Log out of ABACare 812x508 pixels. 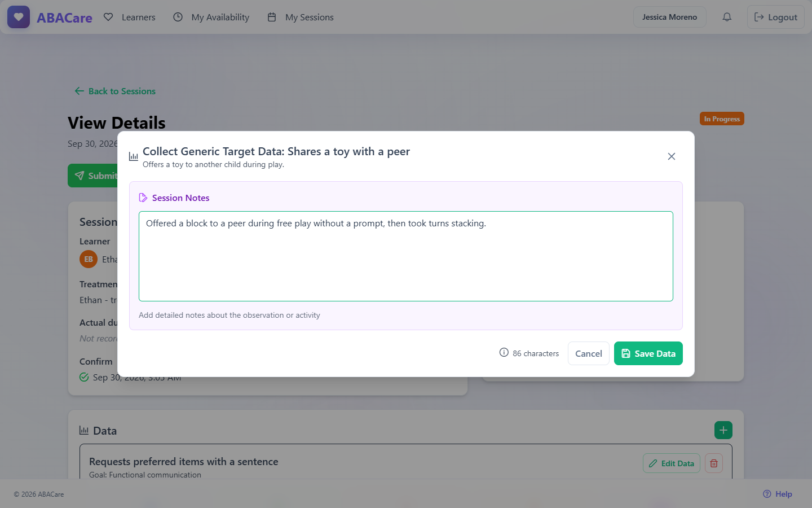point(776,17)
